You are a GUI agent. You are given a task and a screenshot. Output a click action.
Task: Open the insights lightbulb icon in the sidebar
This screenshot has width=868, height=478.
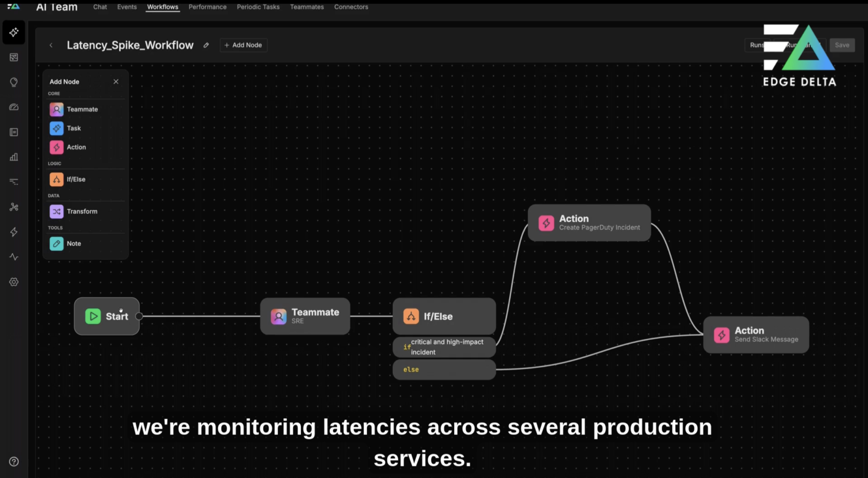point(14,82)
